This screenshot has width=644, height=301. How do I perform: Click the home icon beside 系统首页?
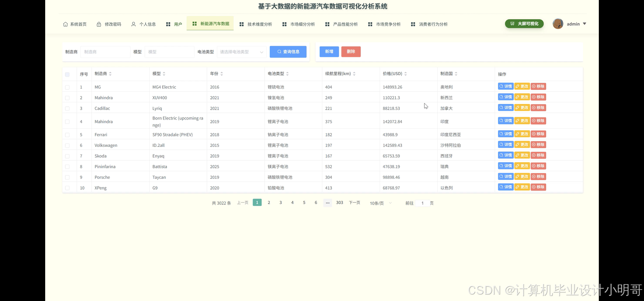(65, 24)
